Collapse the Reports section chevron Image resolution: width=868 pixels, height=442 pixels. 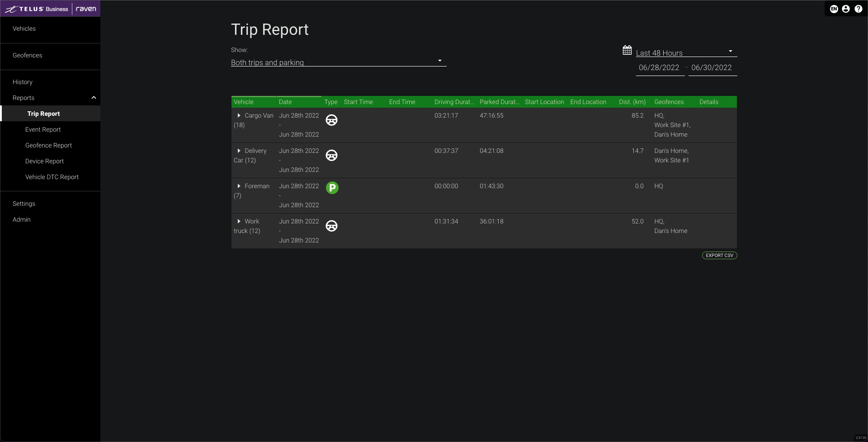tap(94, 98)
